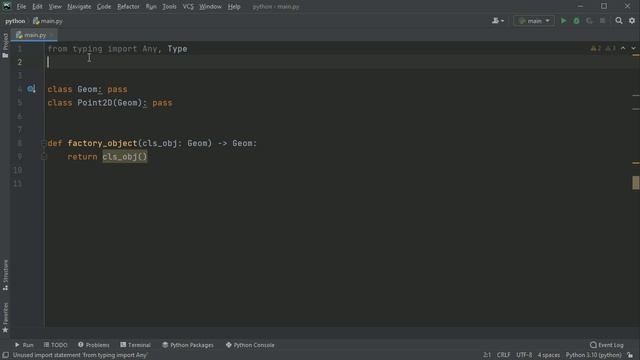
Task: Open the File menu
Action: (21, 7)
